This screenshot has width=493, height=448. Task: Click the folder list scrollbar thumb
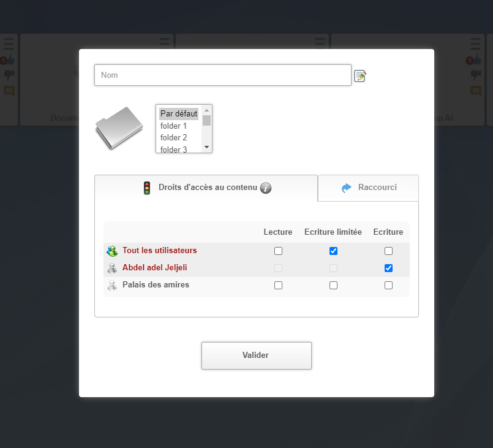(207, 120)
